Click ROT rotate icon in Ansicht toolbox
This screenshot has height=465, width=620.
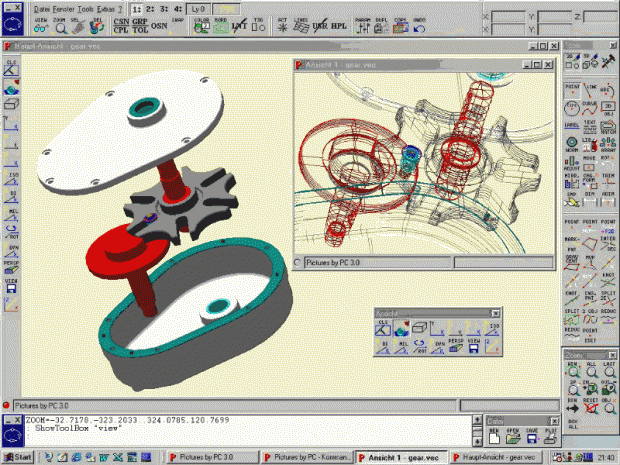419,346
